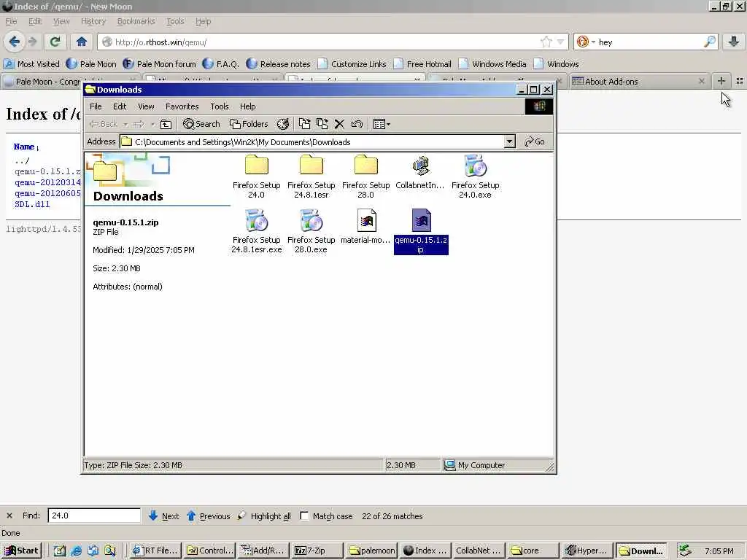The height and width of the screenshot is (560, 747).
Task: Click the system tray network icon
Action: click(685, 551)
